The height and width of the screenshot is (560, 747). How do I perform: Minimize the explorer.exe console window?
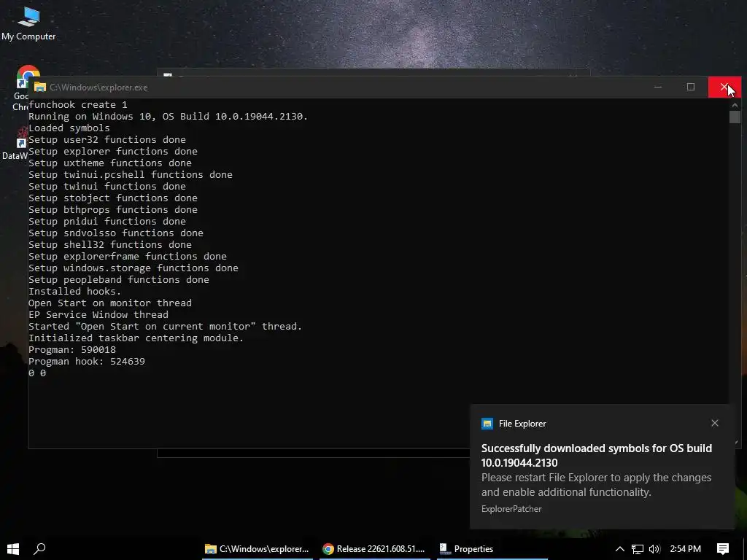click(658, 87)
